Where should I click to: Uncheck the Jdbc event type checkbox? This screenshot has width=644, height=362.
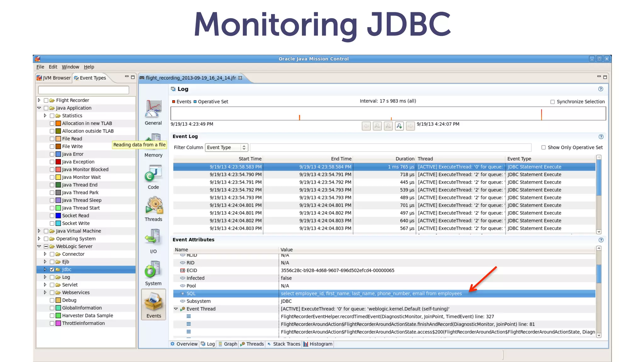pyautogui.click(x=52, y=270)
